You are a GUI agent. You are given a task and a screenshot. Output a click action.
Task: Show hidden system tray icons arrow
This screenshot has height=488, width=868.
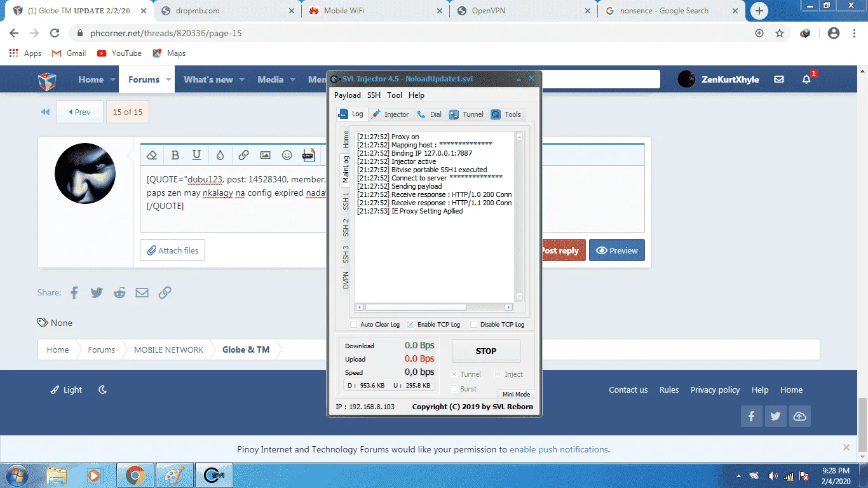[x=739, y=476]
